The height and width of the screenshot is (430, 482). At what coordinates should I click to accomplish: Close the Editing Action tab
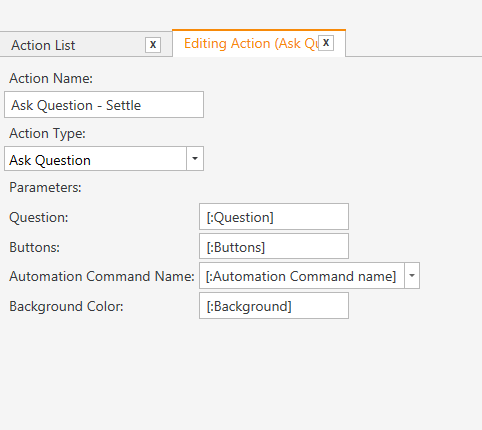tap(326, 43)
